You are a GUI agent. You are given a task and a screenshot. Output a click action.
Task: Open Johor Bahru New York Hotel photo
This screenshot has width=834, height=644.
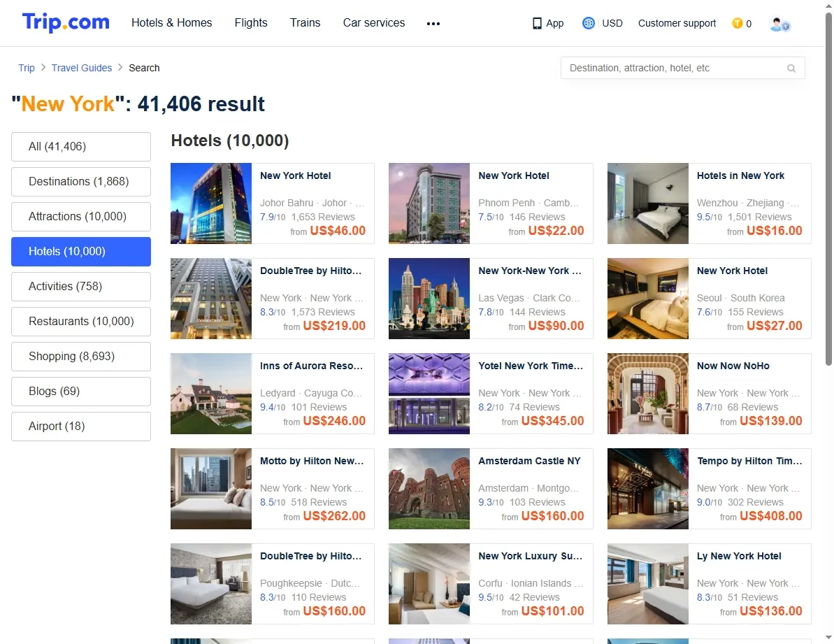click(211, 203)
